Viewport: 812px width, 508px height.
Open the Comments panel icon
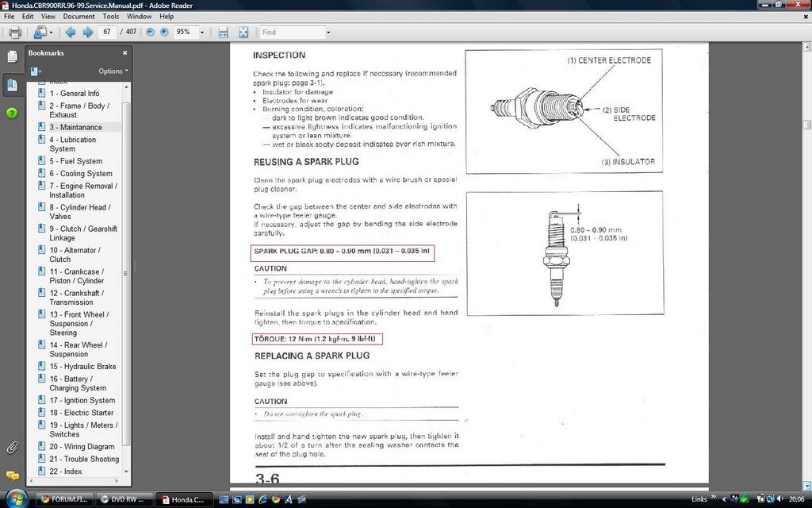point(12,475)
